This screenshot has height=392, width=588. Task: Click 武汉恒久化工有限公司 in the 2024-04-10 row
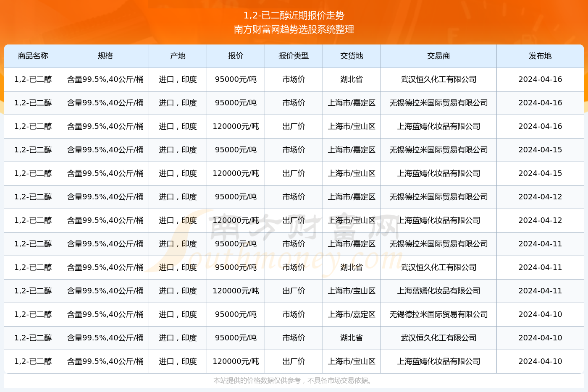tap(438, 338)
